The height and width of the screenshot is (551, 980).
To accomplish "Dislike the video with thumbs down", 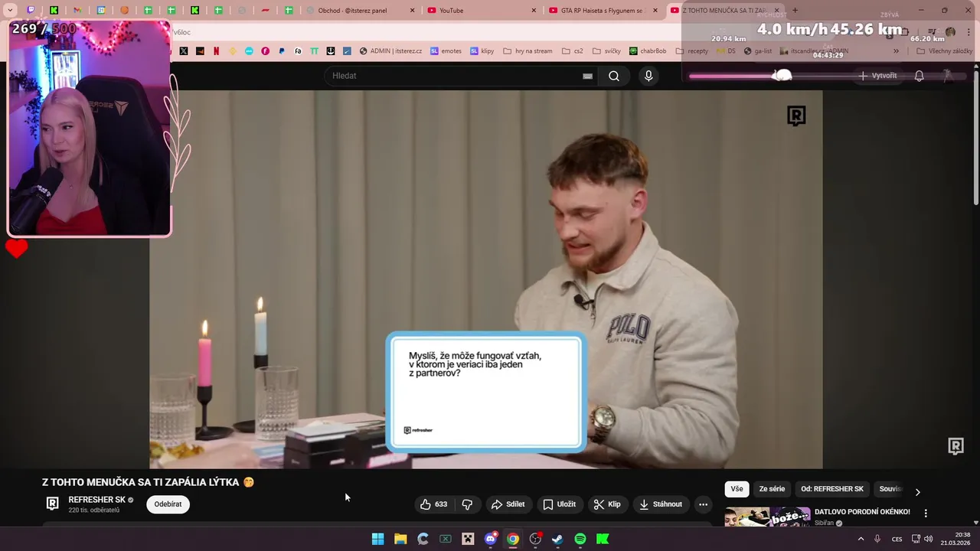I will point(467,504).
